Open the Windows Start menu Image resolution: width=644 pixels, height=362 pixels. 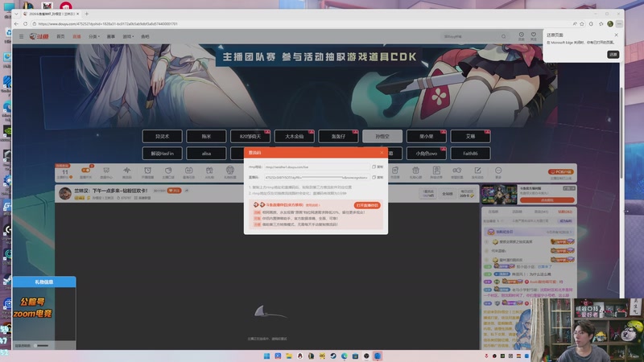coord(266,356)
